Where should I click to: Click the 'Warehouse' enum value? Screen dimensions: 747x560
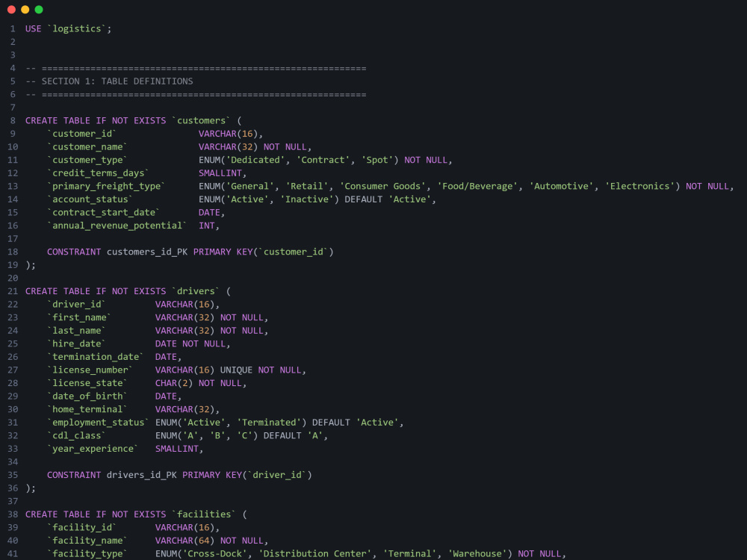click(477, 554)
